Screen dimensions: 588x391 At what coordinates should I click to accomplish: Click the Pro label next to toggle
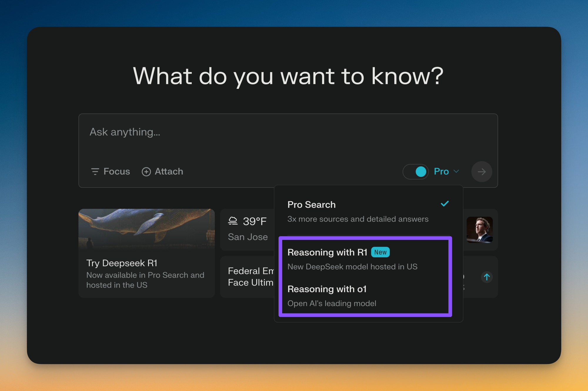(x=441, y=172)
